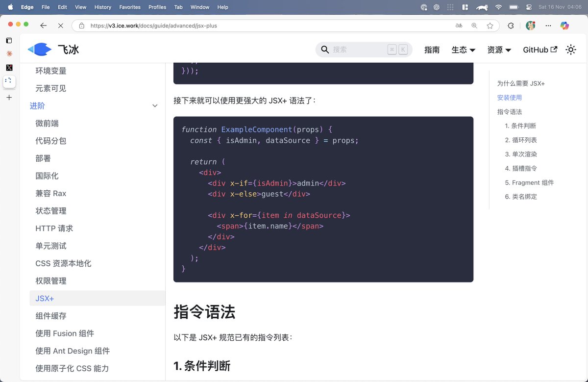This screenshot has height=382, width=588.
Task: Jump to 6. 类名绑定 in table of contents
Action: pyautogui.click(x=521, y=197)
